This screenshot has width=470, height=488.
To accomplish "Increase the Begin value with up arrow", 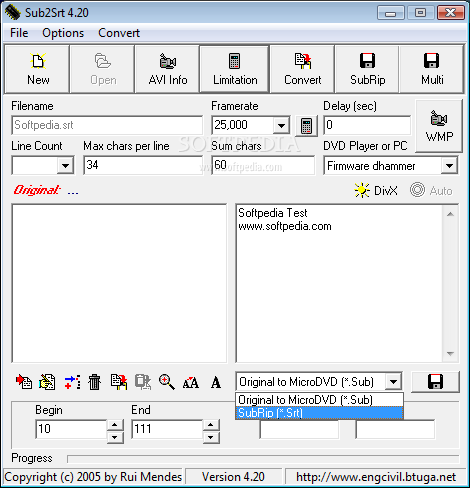I will point(115,425).
